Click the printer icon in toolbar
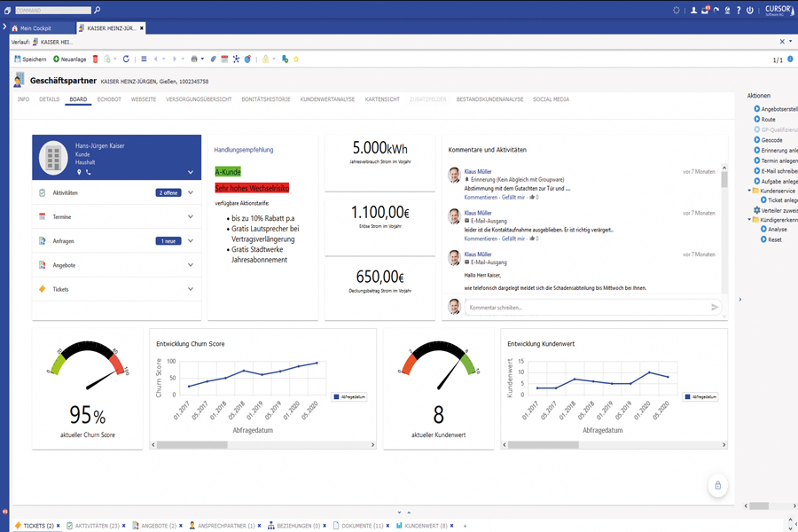Image resolution: width=798 pixels, height=532 pixels. pos(194,59)
